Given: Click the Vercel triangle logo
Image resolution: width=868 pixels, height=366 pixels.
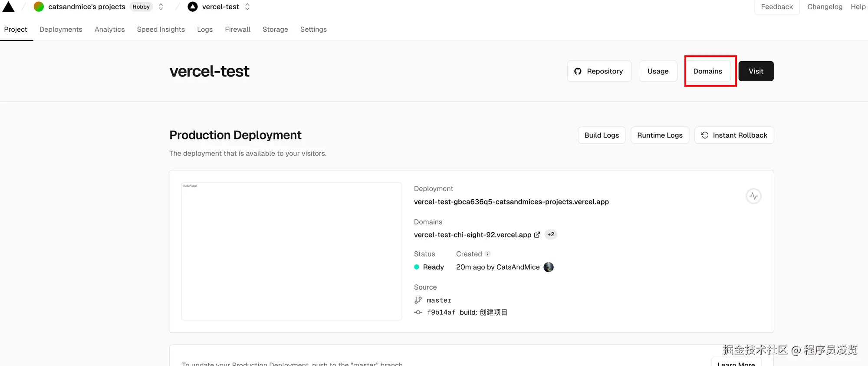Looking at the screenshot, I should pyautogui.click(x=9, y=7).
